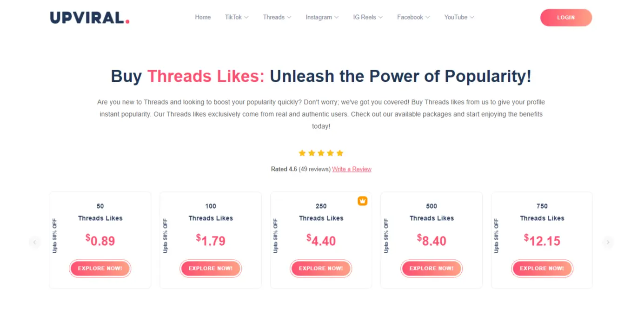Go to the Home menu item
The width and height of the screenshot is (644, 328).
(203, 17)
